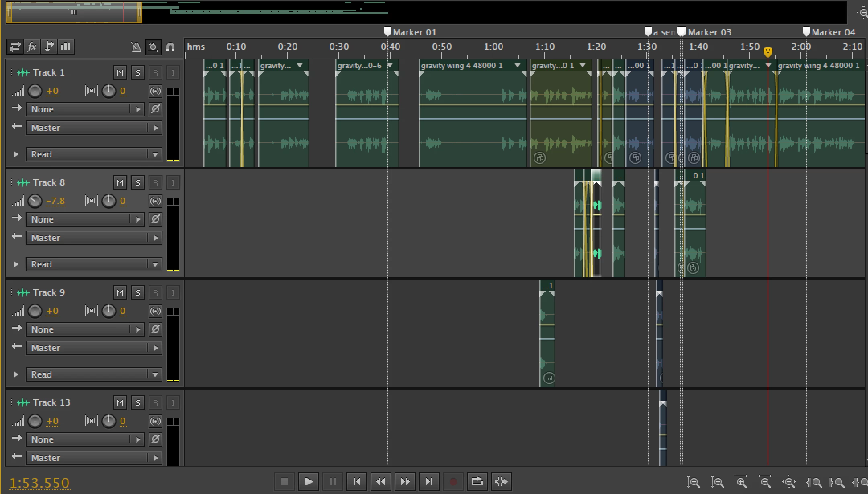868x494 pixels.
Task: Jump to Marker 04 flag
Action: click(806, 32)
